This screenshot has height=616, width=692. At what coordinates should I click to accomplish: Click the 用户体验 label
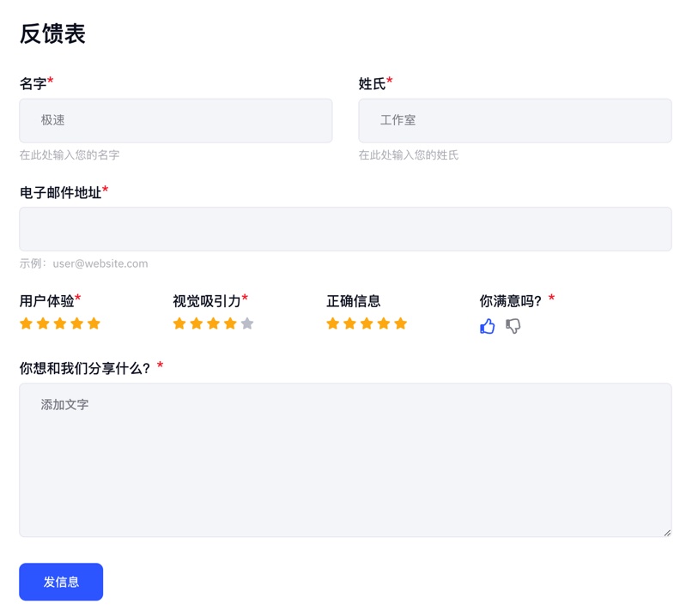[x=46, y=301]
